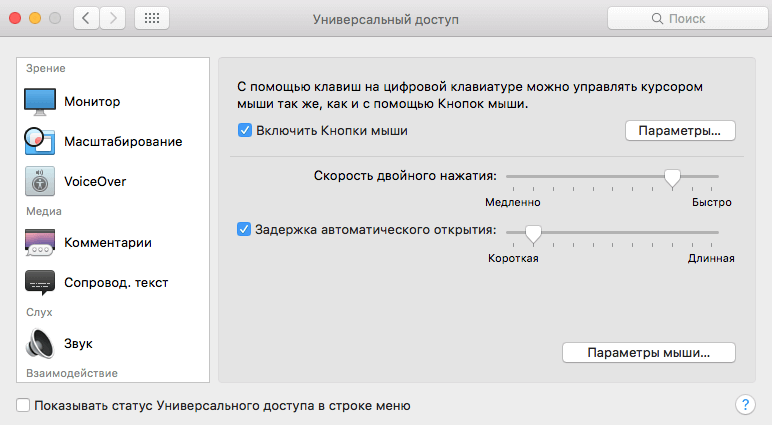Go back with the left arrow
Viewport: 772px width, 425px height.
pos(86,18)
